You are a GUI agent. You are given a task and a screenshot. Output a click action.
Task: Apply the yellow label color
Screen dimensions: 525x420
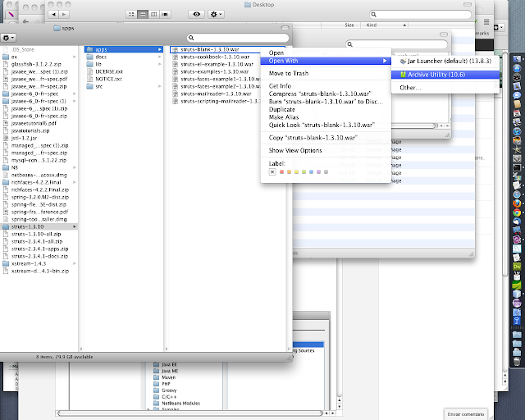tap(296, 171)
